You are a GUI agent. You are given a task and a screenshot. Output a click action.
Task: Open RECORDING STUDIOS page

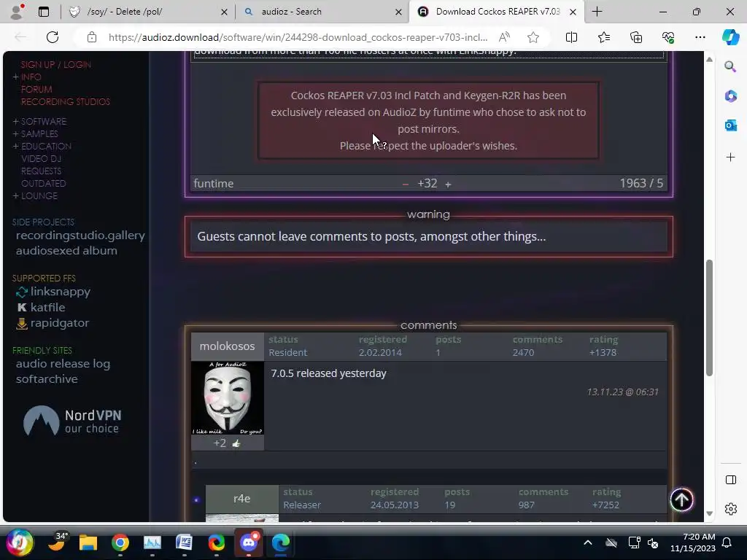tap(65, 101)
